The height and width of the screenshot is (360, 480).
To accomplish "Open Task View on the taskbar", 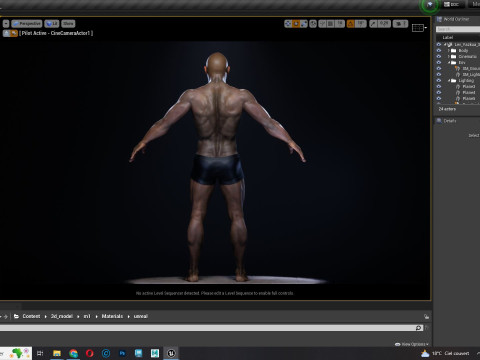I will point(40,353).
